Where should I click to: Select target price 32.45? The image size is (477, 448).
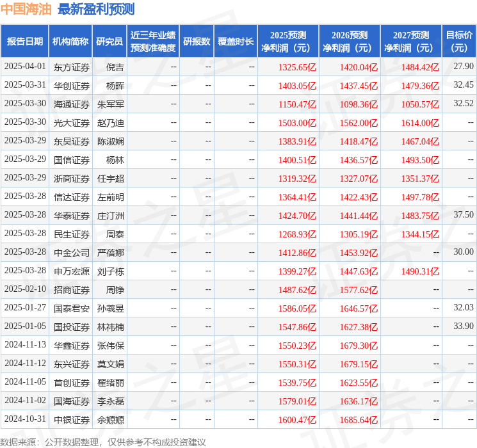464,85
